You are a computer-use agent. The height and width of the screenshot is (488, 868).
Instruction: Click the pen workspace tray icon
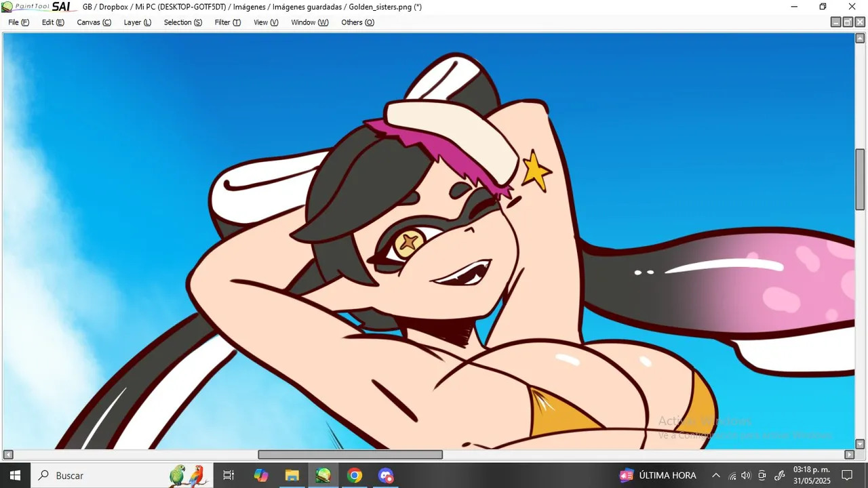point(779,475)
